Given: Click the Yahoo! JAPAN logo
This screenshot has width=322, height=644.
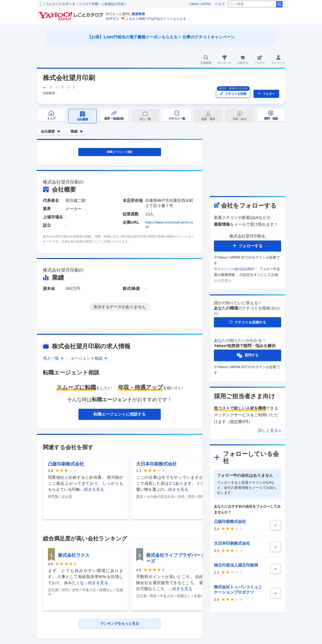Looking at the screenshot, I should [55, 16].
